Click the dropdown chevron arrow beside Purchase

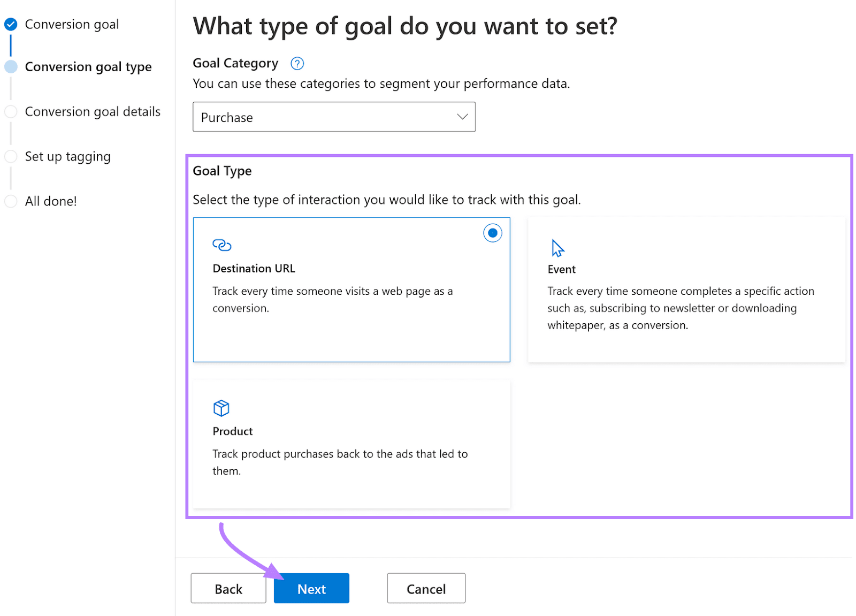coord(462,117)
